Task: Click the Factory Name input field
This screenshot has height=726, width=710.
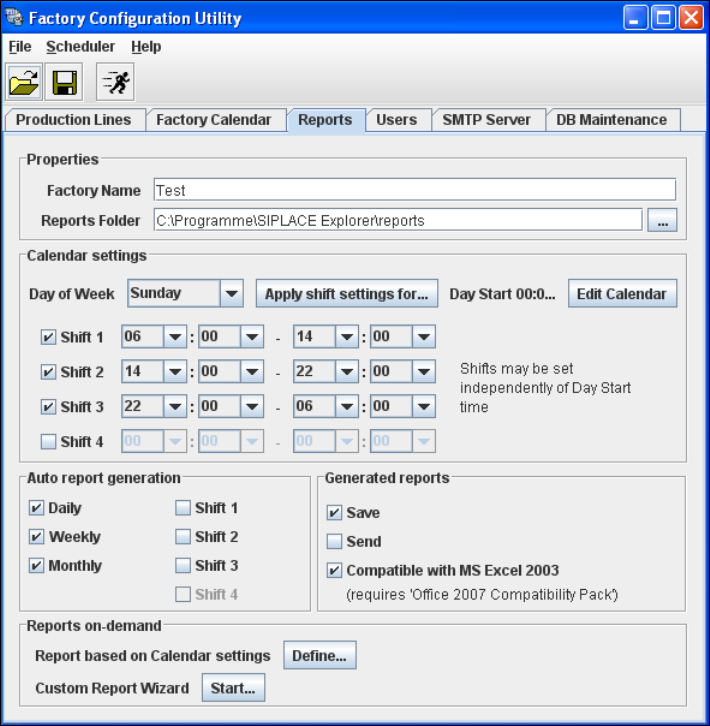Action: click(415, 190)
